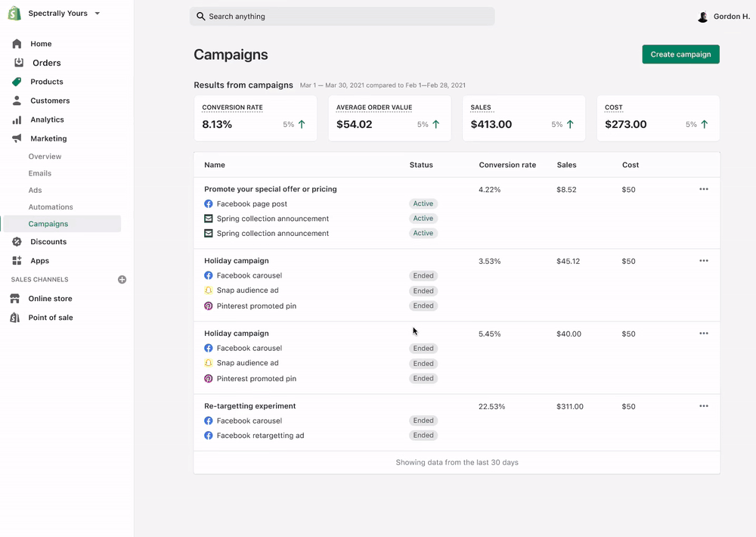Click the Facebook retargetting ad activity

coord(260,435)
